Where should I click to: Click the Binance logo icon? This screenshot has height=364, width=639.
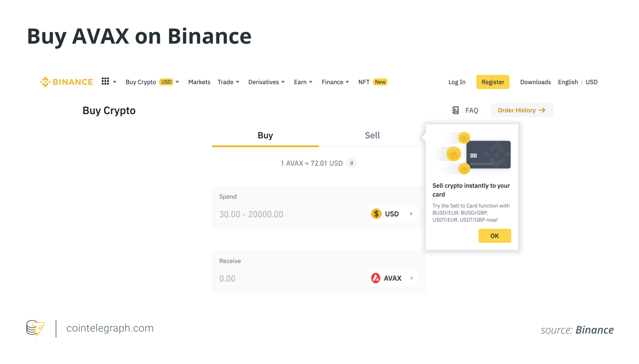pos(45,82)
